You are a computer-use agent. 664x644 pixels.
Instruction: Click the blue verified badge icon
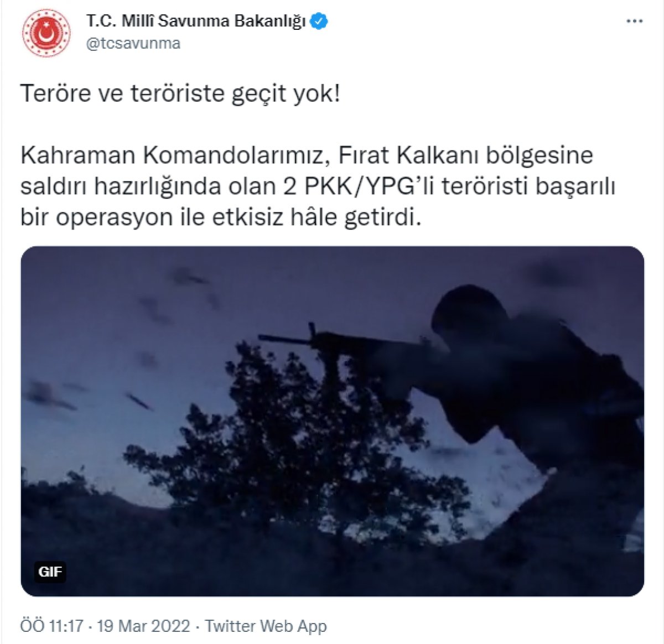320,22
